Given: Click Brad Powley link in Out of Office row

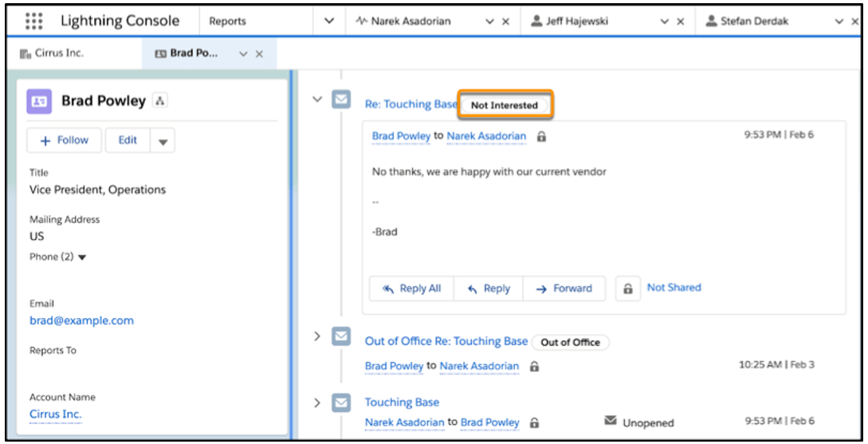Looking at the screenshot, I should pos(394,366).
